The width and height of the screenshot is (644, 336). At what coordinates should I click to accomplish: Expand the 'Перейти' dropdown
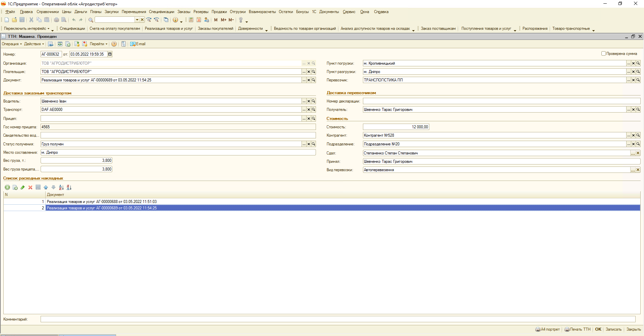[98, 44]
